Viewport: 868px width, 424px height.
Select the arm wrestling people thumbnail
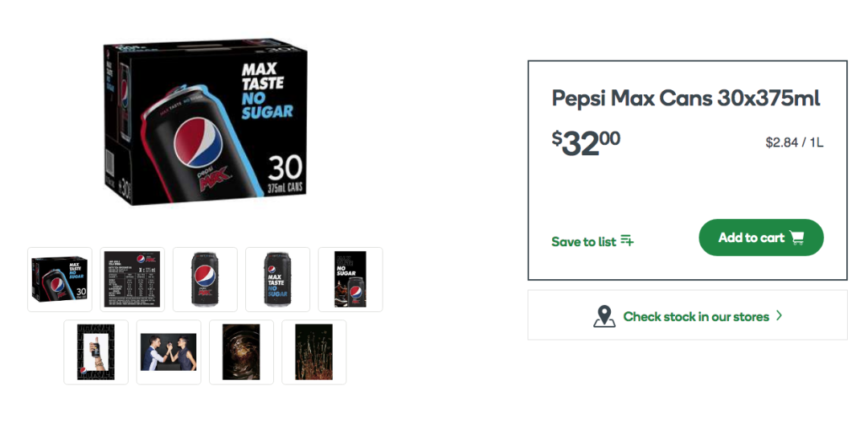(168, 352)
